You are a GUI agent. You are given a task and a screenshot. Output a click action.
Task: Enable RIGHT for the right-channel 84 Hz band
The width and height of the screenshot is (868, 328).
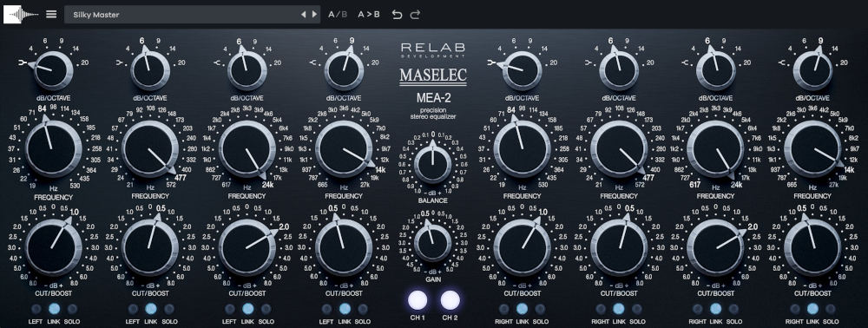503,309
